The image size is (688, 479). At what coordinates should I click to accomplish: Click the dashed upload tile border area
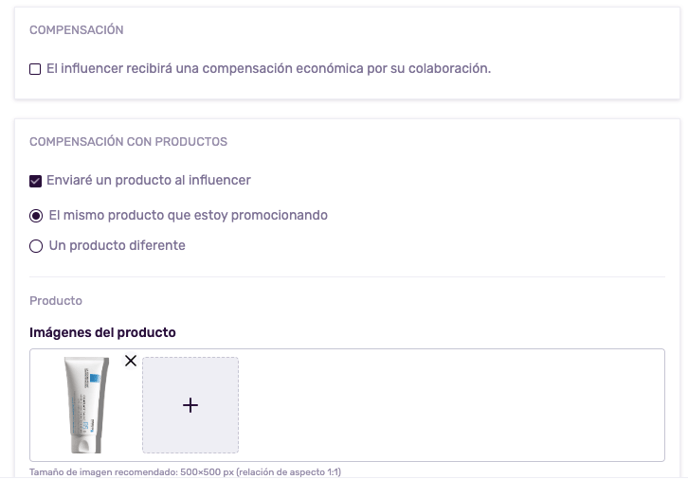coord(190,358)
